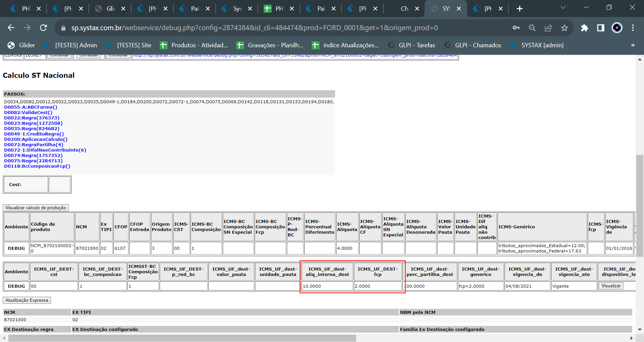This screenshot has width=644, height=342.
Task: Open the [TESTES] Site bookmark
Action: point(128,45)
